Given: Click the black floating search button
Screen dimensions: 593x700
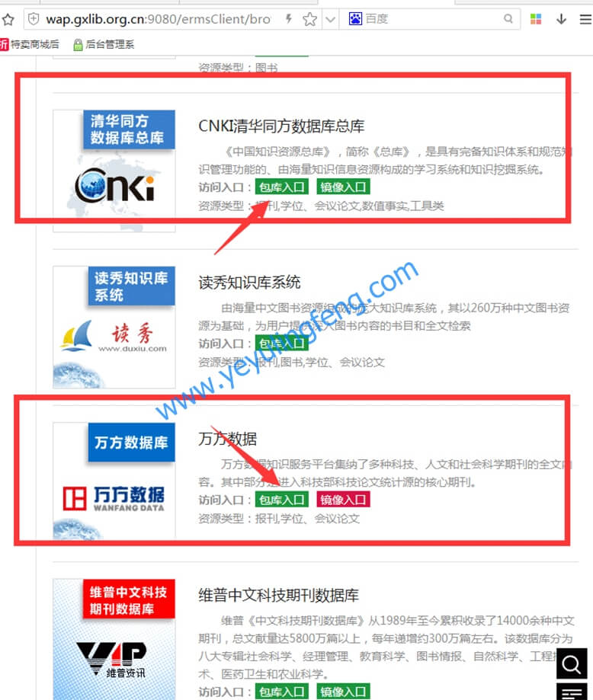Looking at the screenshot, I should (572, 664).
